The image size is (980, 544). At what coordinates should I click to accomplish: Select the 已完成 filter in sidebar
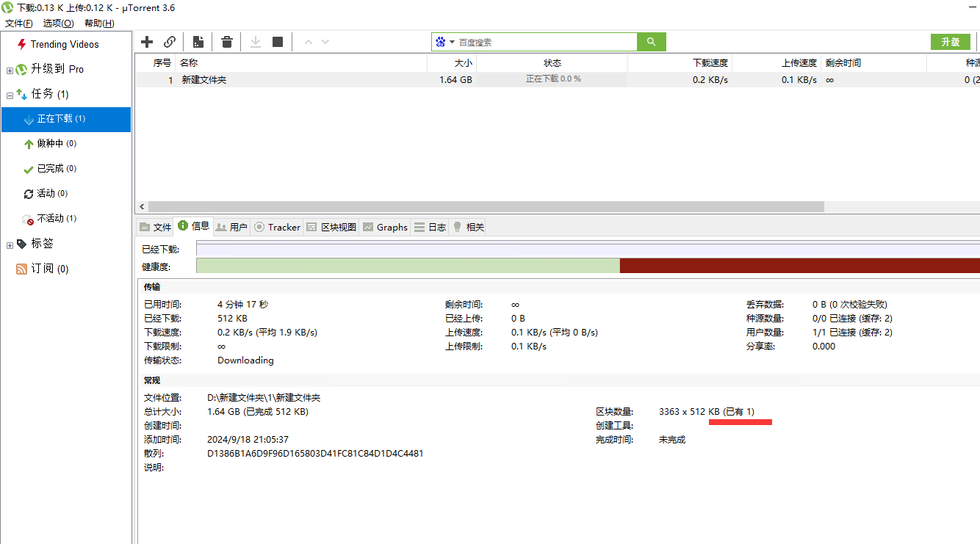click(x=50, y=168)
